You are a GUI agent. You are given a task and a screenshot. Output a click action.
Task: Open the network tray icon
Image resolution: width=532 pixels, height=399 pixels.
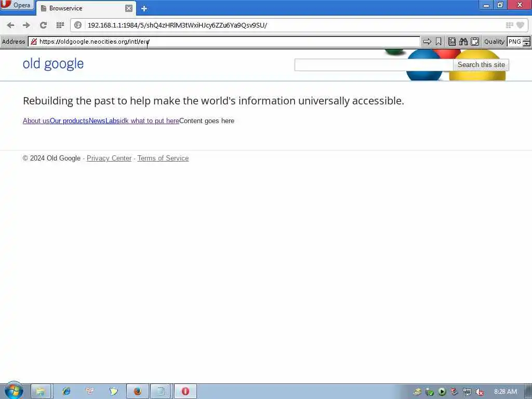click(467, 392)
